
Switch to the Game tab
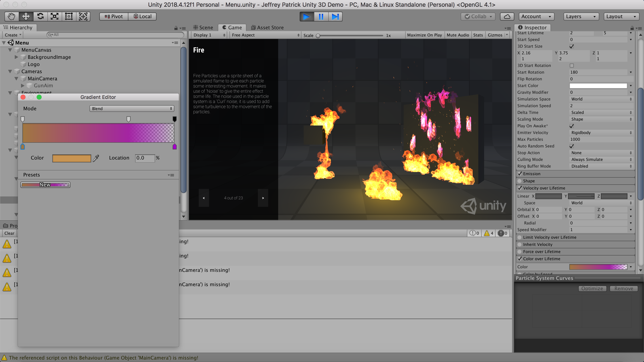pos(232,28)
